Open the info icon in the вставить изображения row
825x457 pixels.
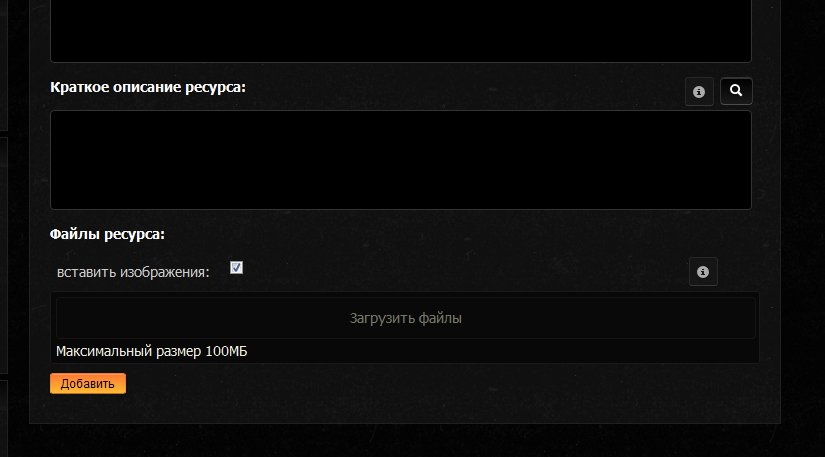click(703, 272)
